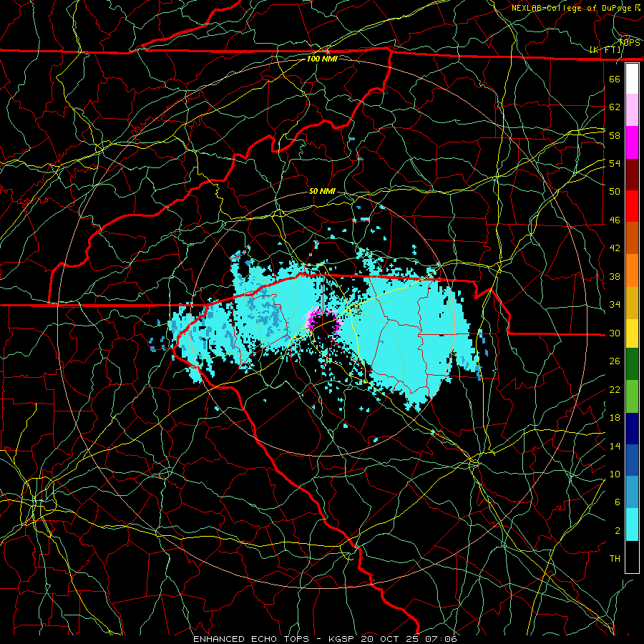Click the bright orange legend swatch
Viewport: 644px width, 644px height.
[x=632, y=270]
